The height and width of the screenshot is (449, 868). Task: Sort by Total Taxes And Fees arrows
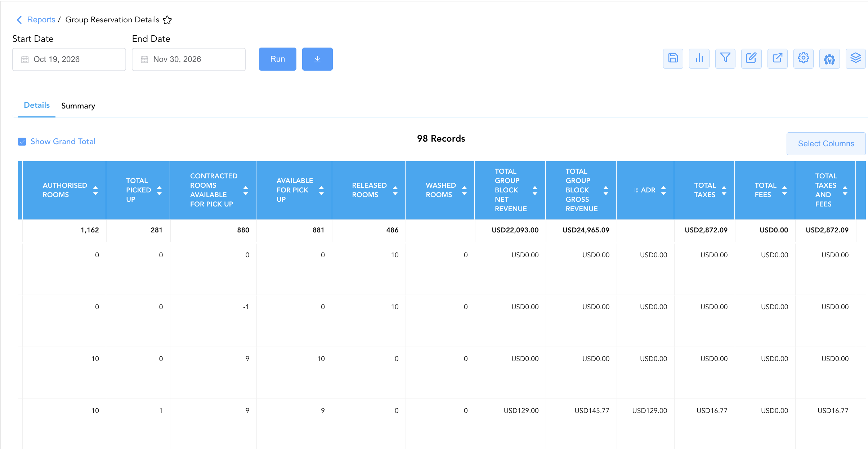(845, 190)
